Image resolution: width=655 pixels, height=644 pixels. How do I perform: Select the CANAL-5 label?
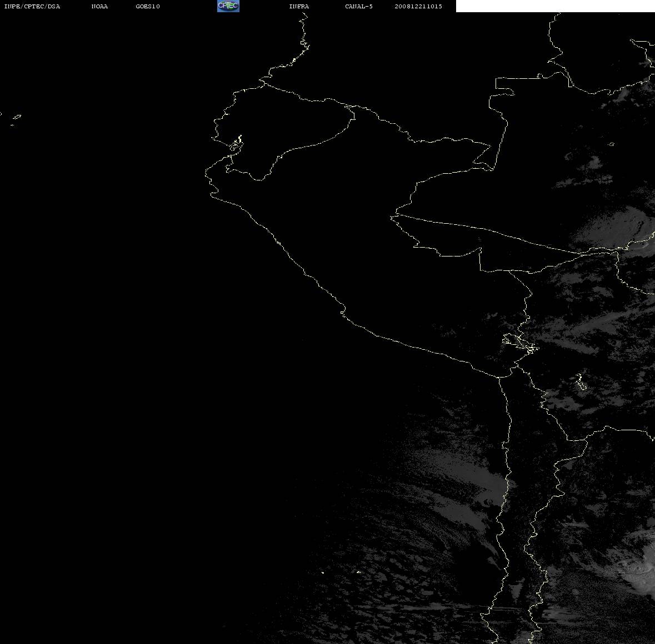pos(359,6)
